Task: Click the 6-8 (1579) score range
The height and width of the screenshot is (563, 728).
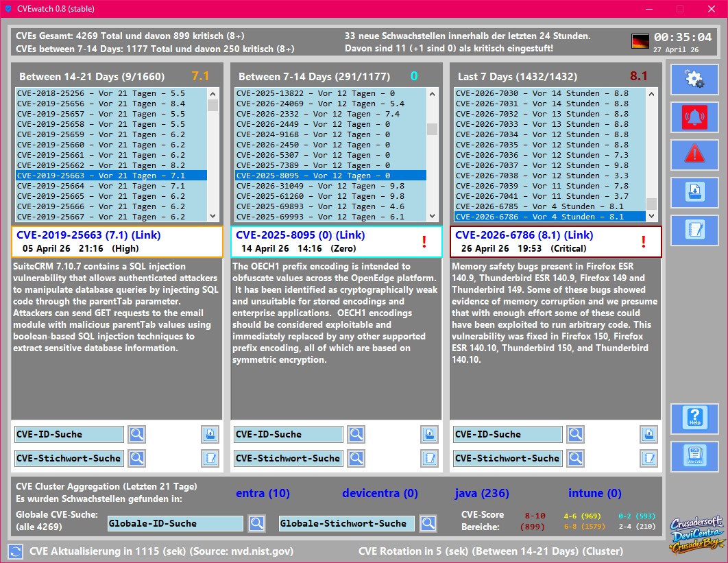Action: 585,526
